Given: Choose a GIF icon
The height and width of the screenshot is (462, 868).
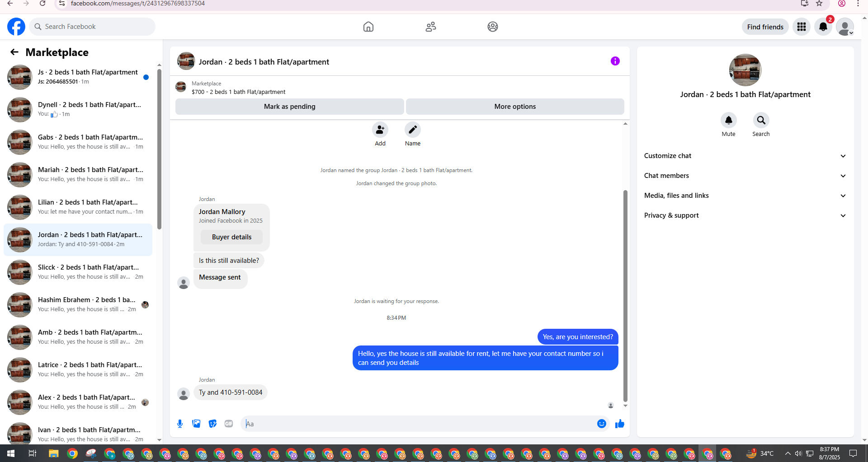Looking at the screenshot, I should click(229, 424).
